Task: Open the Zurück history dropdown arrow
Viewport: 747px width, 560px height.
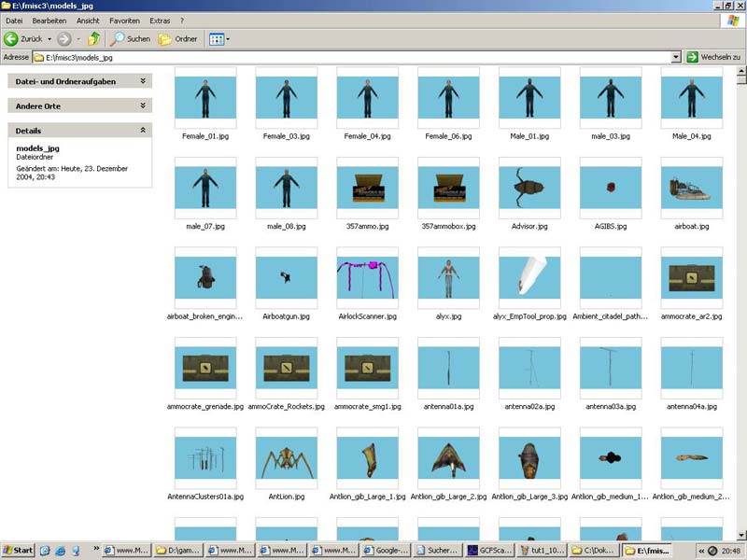Action: pyautogui.click(x=49, y=39)
